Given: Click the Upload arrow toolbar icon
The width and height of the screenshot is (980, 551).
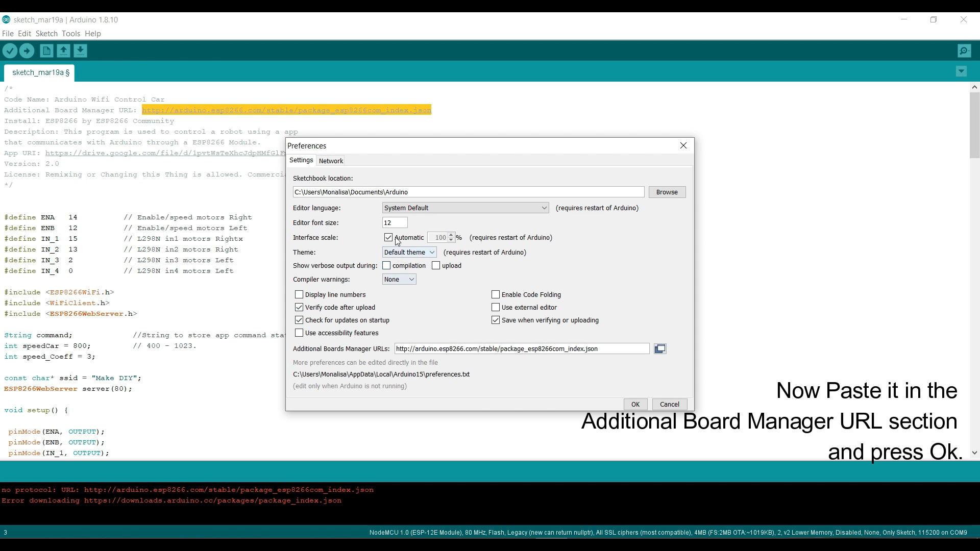Looking at the screenshot, I should [x=27, y=51].
